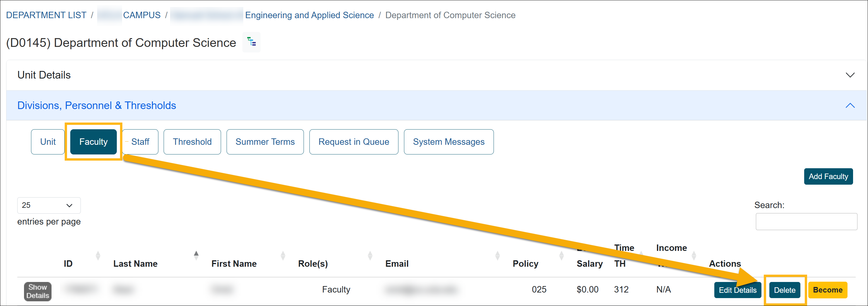Open the Threshold tab
Viewport: 868px width, 306px height.
point(192,142)
